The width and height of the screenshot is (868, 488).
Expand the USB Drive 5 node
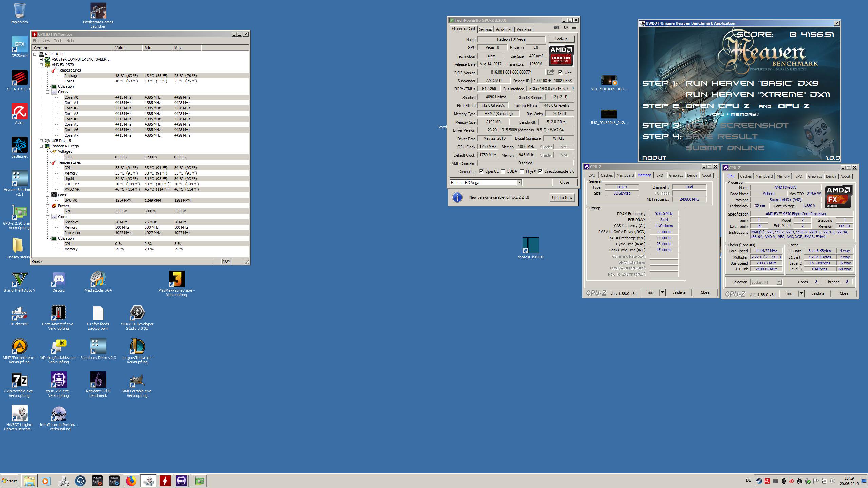click(x=41, y=141)
